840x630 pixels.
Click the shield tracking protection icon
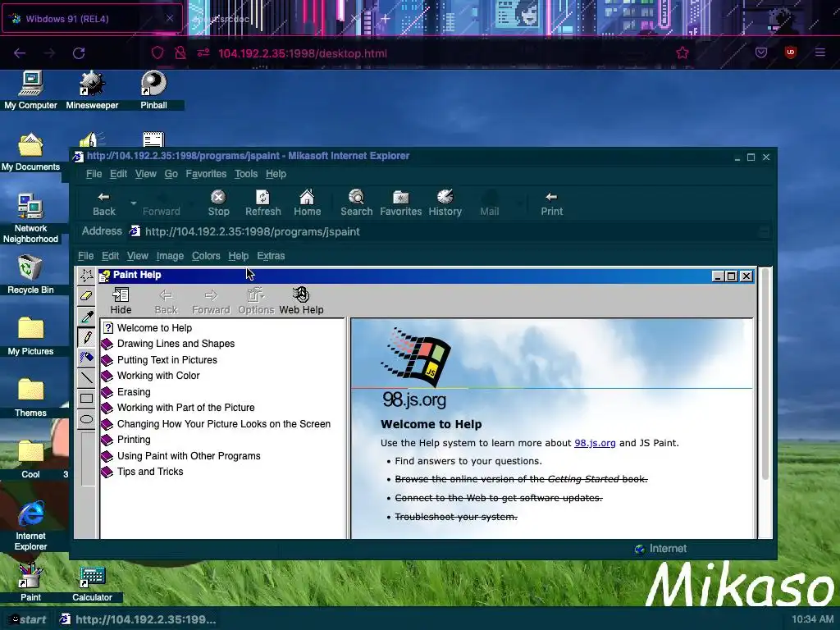(x=157, y=53)
